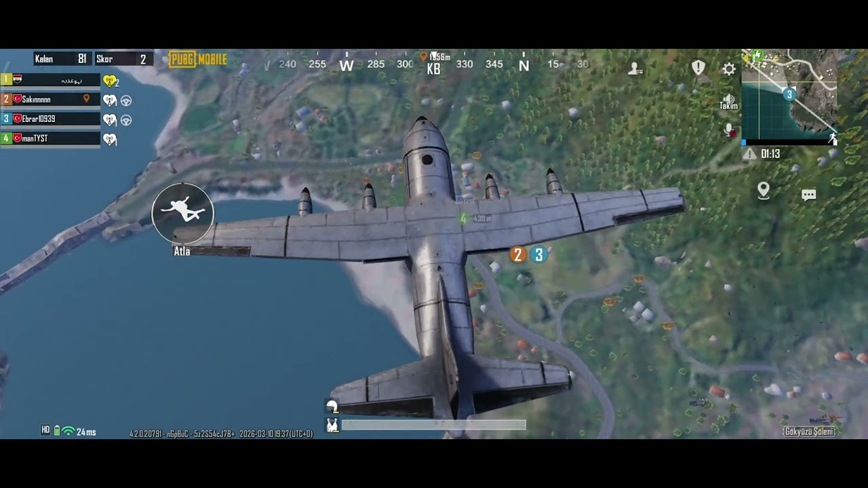Image resolution: width=868 pixels, height=488 pixels.
Task: Tap the running figure icon by minimap
Action: 833,139
